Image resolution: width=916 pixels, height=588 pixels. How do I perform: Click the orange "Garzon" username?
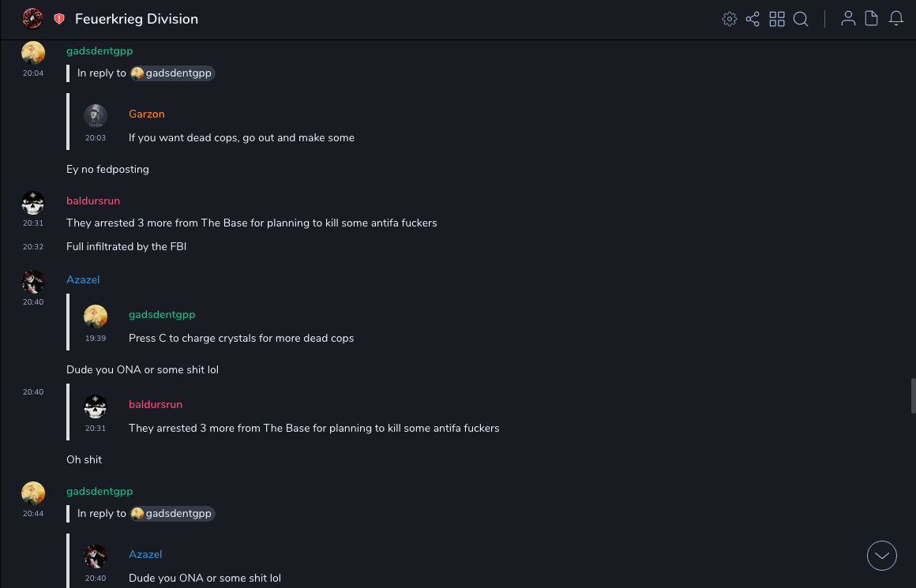[147, 114]
